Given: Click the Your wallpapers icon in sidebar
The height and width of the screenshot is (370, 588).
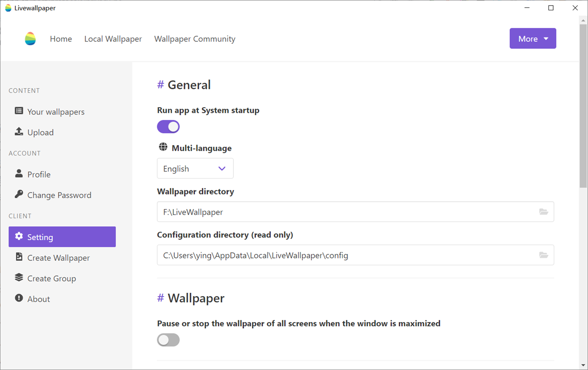Looking at the screenshot, I should point(18,111).
